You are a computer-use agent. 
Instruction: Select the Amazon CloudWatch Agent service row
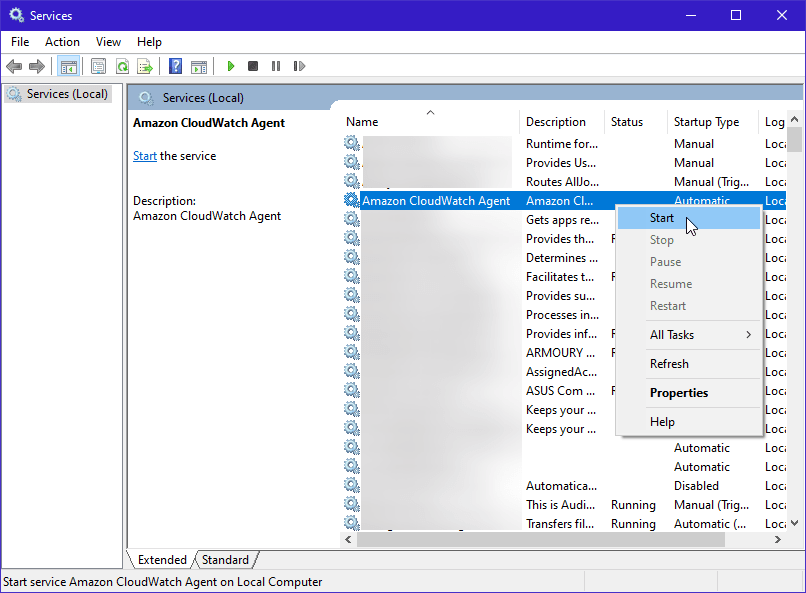tap(564, 200)
